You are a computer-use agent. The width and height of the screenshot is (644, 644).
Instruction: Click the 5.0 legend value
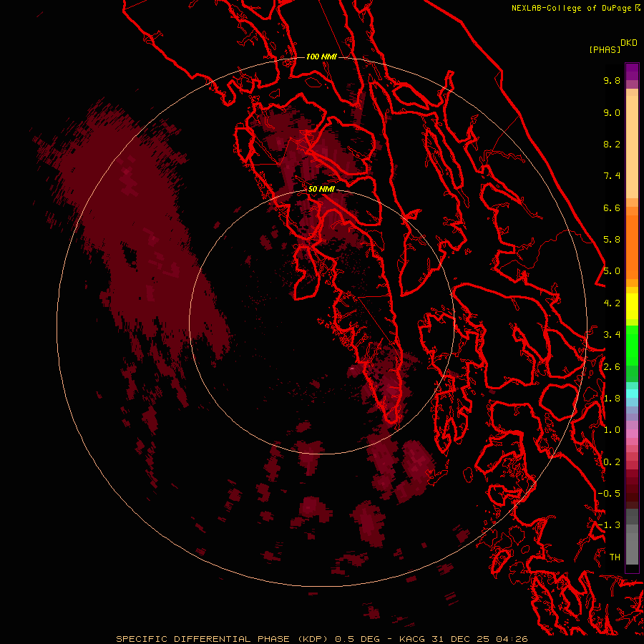point(612,271)
